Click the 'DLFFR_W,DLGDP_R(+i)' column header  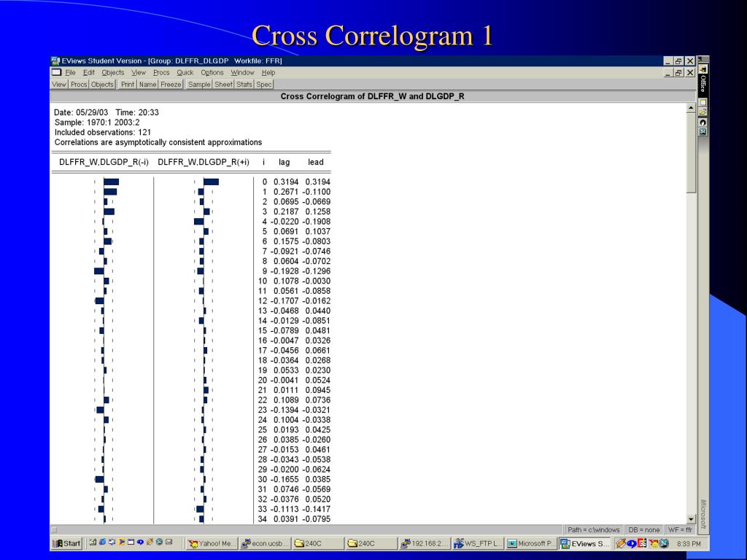coord(204,162)
